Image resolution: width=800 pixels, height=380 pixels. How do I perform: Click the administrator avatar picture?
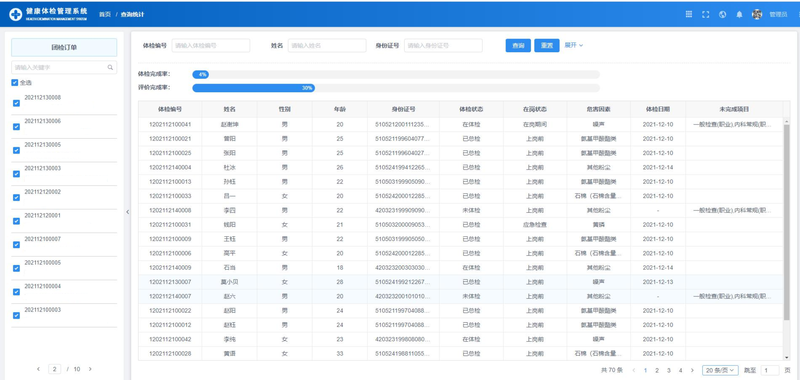(x=757, y=14)
